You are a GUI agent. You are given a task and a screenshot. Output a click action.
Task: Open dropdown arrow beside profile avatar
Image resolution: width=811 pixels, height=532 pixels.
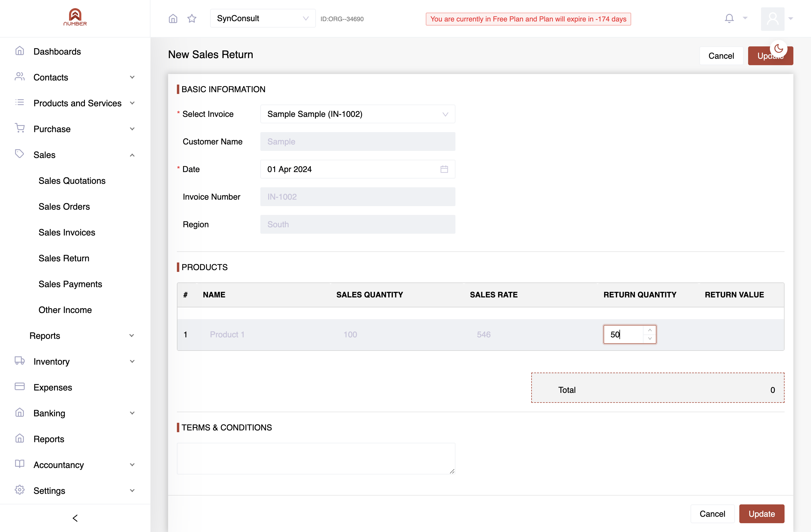(790, 19)
